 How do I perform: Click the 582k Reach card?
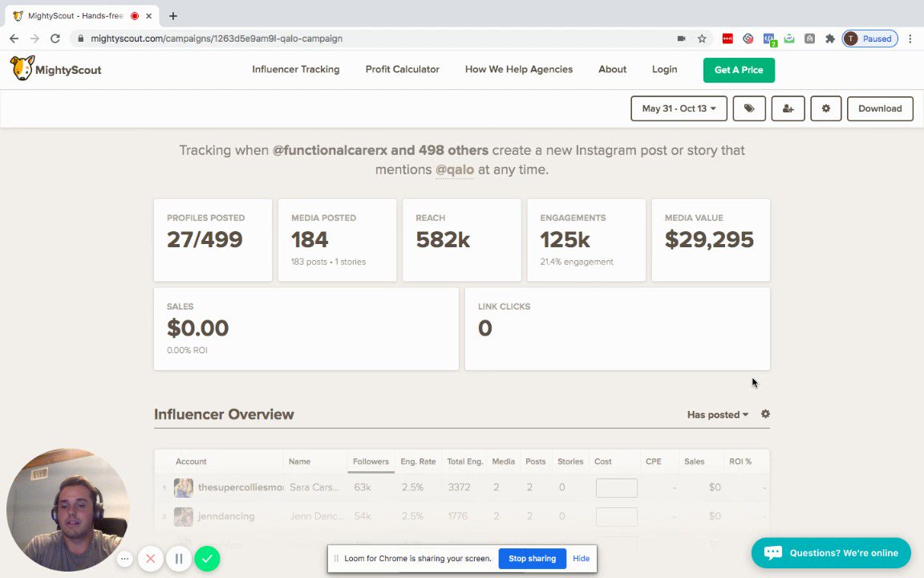tap(462, 240)
